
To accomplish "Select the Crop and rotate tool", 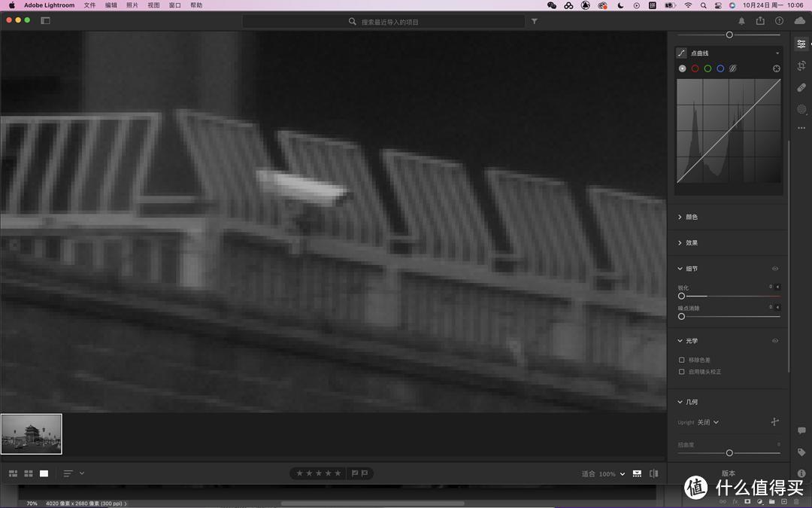I will tap(801, 65).
